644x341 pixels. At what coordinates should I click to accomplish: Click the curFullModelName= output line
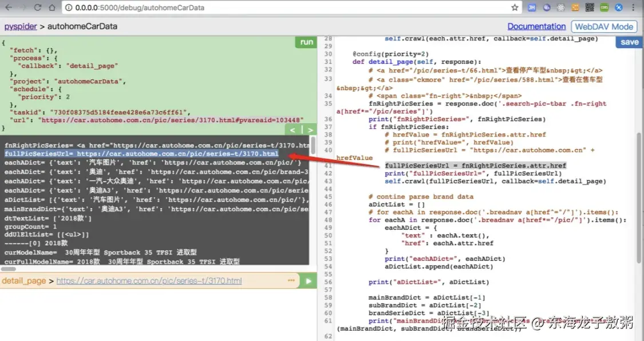click(x=122, y=261)
